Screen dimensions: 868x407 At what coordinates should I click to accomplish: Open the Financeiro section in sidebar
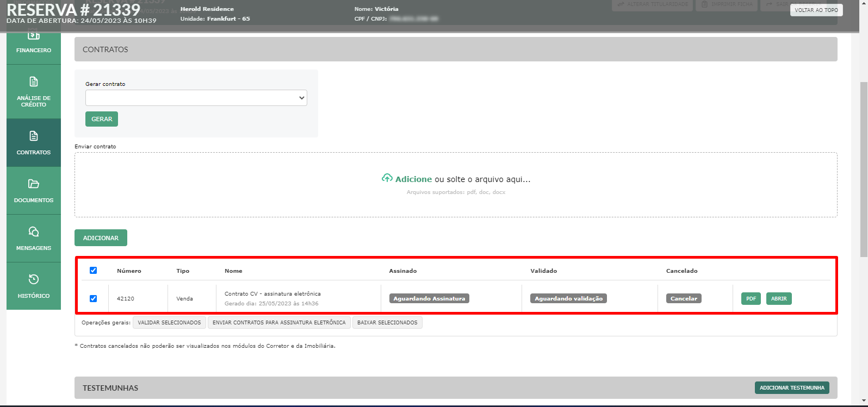(34, 44)
